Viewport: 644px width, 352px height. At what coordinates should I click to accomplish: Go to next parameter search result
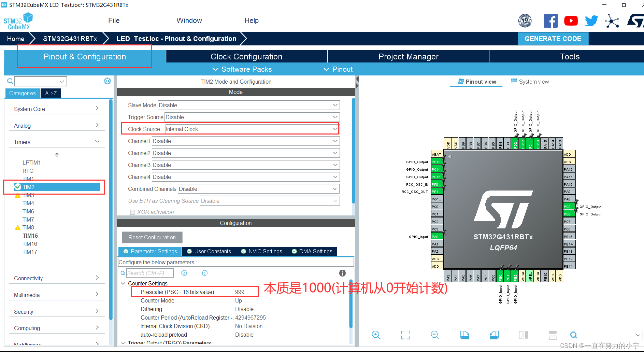pyautogui.click(x=204, y=273)
